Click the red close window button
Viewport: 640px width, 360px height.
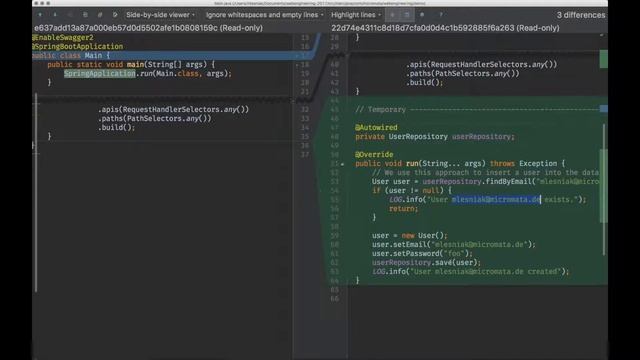pos(36,3)
